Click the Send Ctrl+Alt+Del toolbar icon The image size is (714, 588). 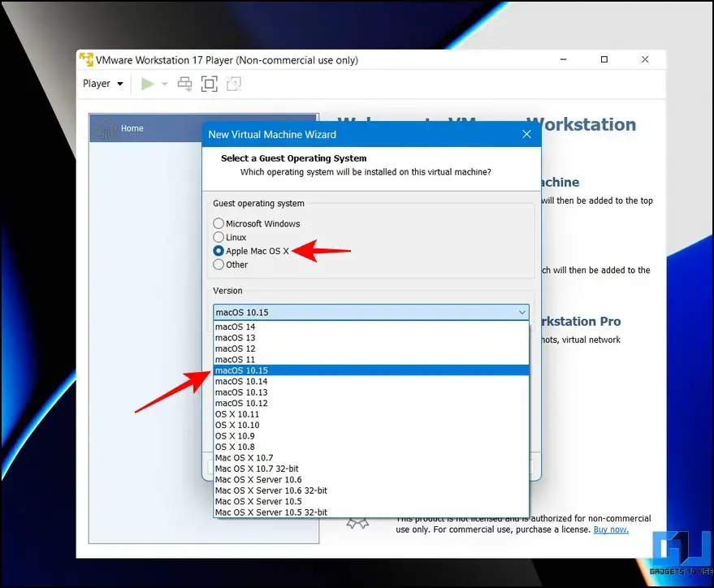[184, 84]
